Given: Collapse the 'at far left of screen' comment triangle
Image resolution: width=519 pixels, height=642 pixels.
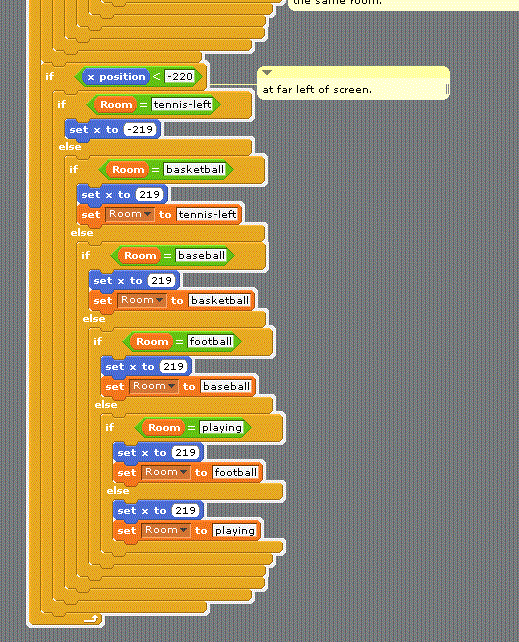Looking at the screenshot, I should point(267,72).
